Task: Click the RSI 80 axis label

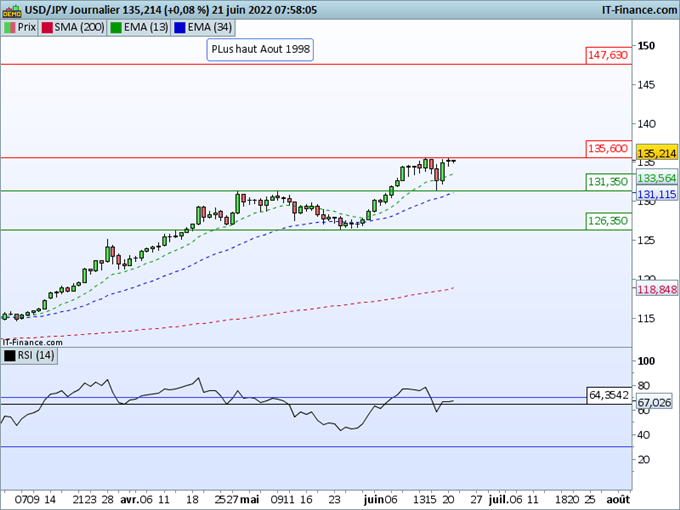Action: click(x=644, y=386)
